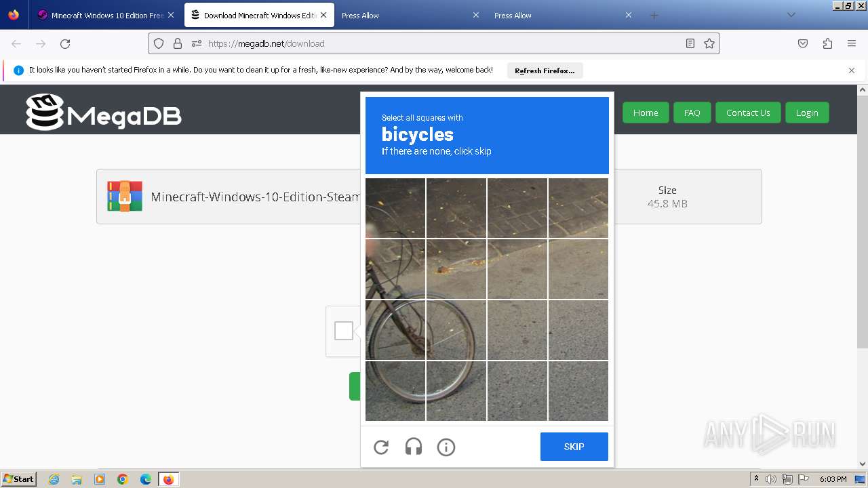This screenshot has height=488, width=868.
Task: Click the WinRAR archive file icon
Action: point(125,197)
